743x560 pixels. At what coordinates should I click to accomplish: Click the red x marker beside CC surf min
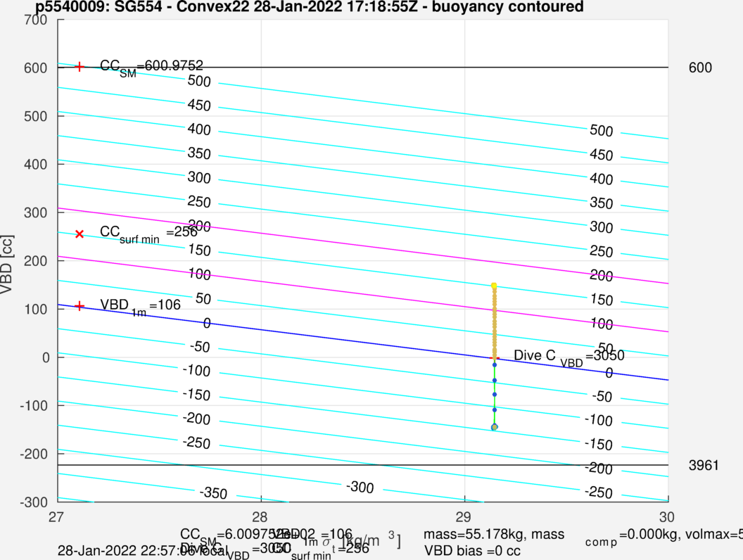[x=80, y=234]
